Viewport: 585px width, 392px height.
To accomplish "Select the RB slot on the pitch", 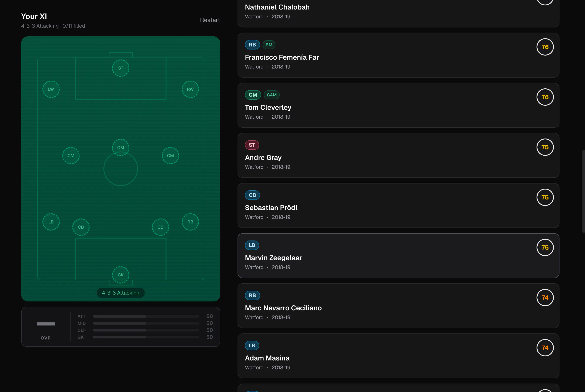I will tap(190, 222).
